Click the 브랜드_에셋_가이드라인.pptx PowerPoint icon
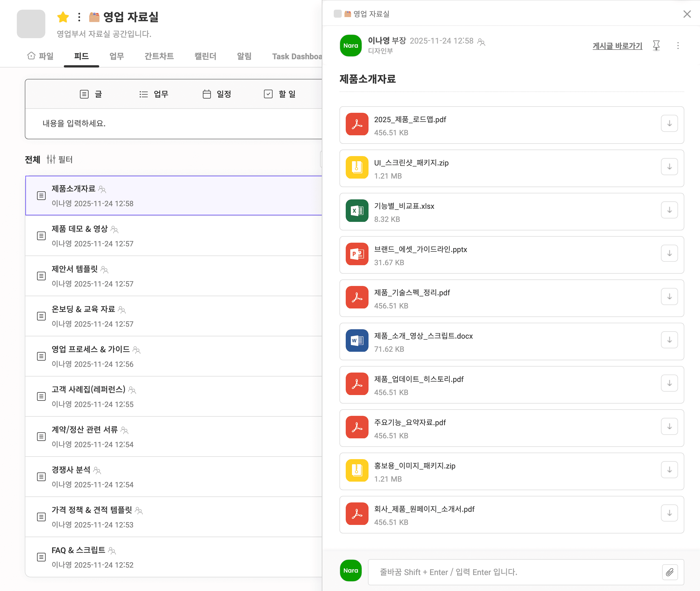The image size is (700, 591). point(357,254)
